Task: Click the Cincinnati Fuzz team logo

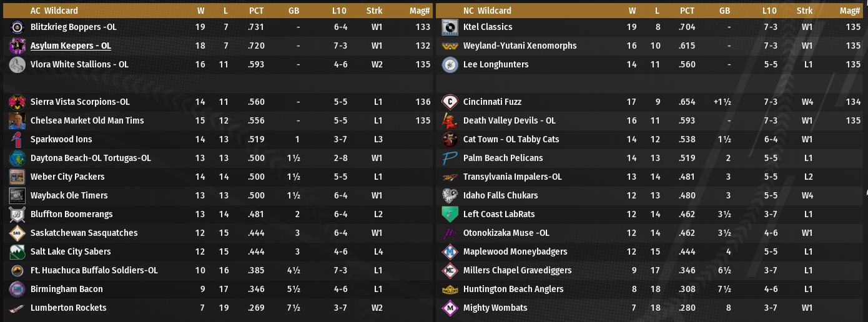Action: click(450, 102)
